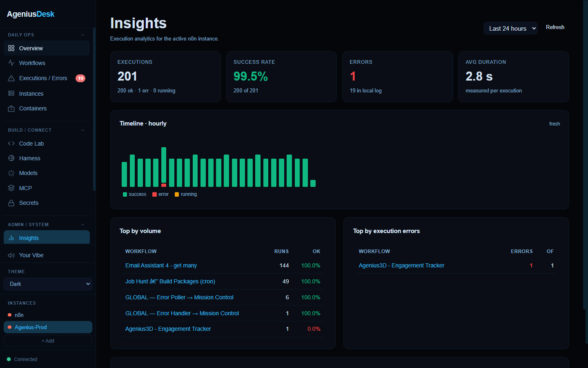Click the Success Rate 99.5% card

coord(281,76)
